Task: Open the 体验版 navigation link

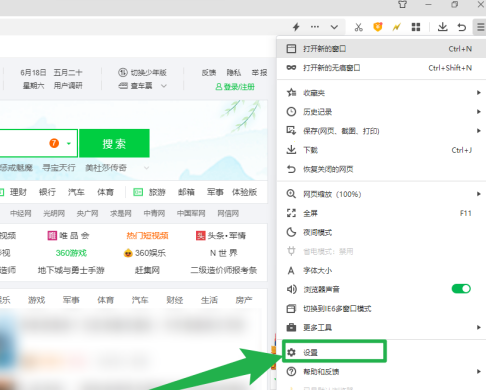Action: [x=244, y=192]
